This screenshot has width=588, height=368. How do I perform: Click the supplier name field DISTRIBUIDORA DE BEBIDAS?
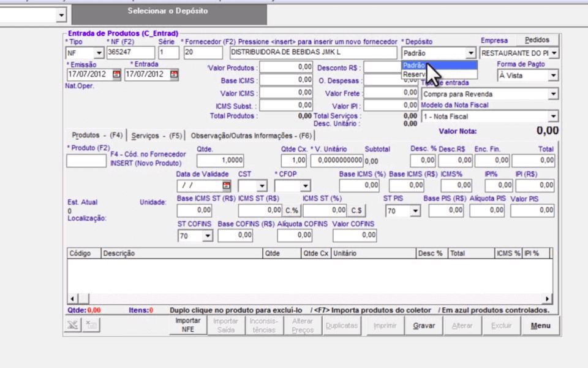313,53
